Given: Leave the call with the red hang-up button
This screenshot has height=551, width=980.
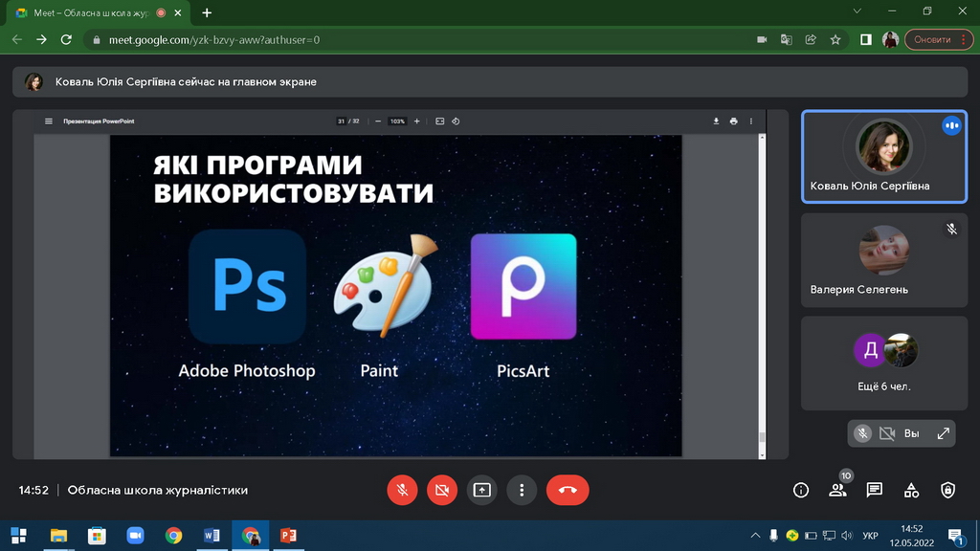Looking at the screenshot, I should click(568, 491).
